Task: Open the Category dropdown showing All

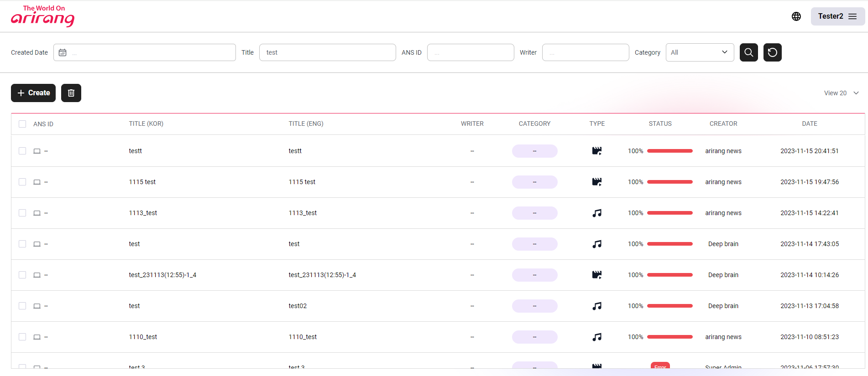Action: pos(699,52)
